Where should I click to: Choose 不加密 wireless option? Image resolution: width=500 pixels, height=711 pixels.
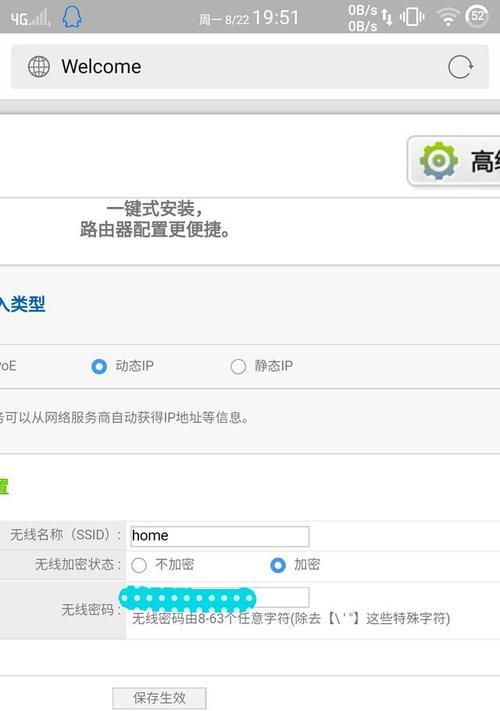pyautogui.click(x=139, y=565)
